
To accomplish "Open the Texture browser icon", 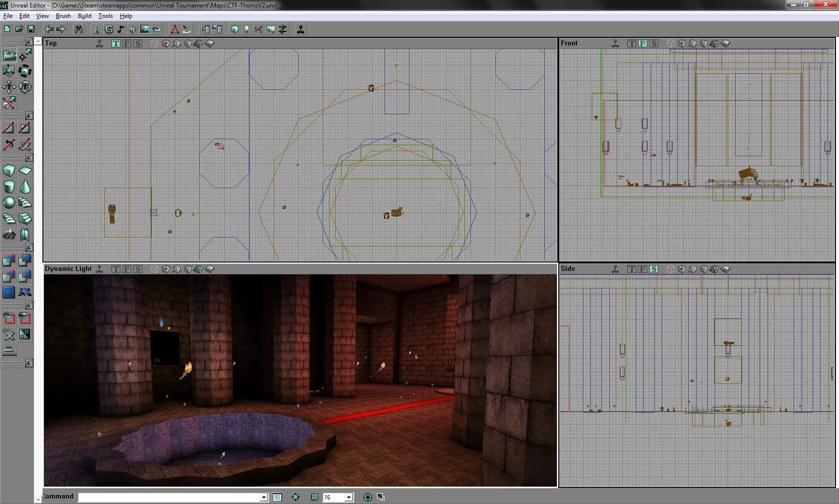I will click(x=145, y=29).
